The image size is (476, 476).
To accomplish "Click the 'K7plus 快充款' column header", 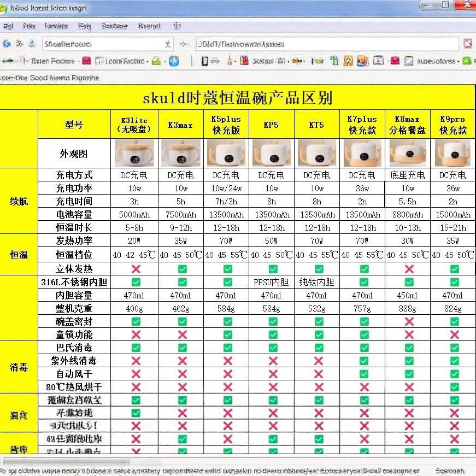I will coord(362,125).
